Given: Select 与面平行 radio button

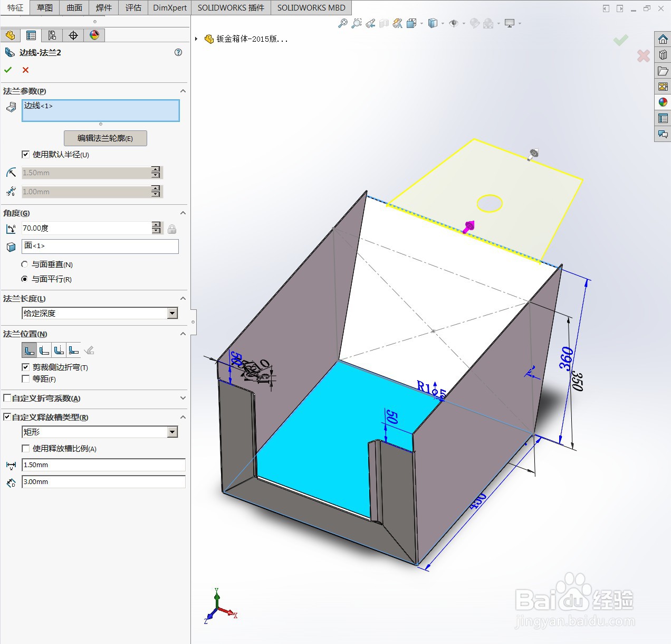Looking at the screenshot, I should [24, 279].
